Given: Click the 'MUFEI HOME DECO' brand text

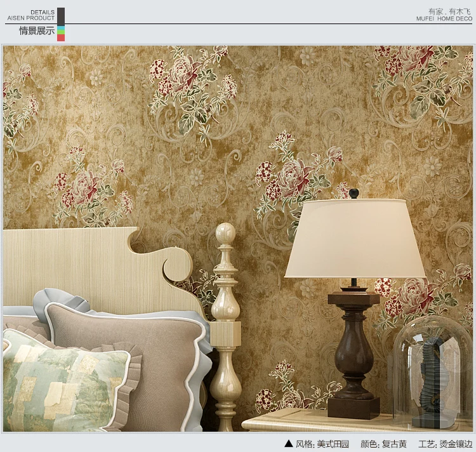Looking at the screenshot, I should coord(444,18).
